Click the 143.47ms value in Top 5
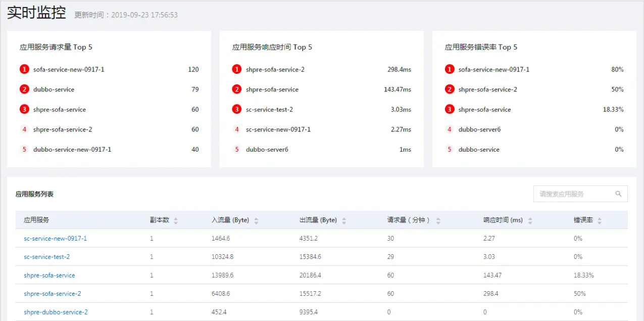 [398, 89]
